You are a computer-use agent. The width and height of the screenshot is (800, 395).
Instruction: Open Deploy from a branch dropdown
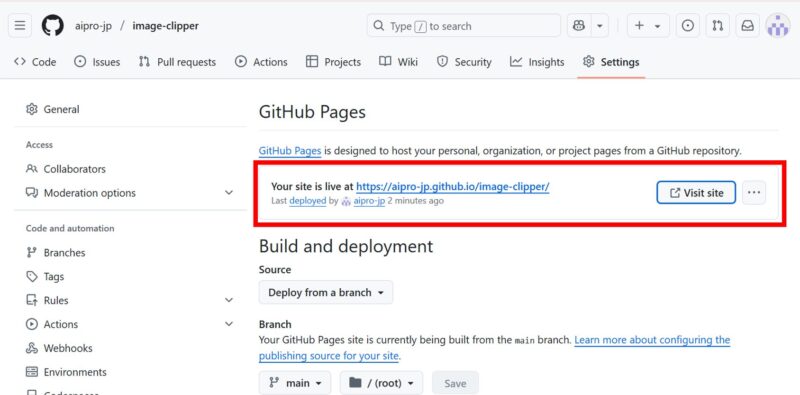click(326, 292)
